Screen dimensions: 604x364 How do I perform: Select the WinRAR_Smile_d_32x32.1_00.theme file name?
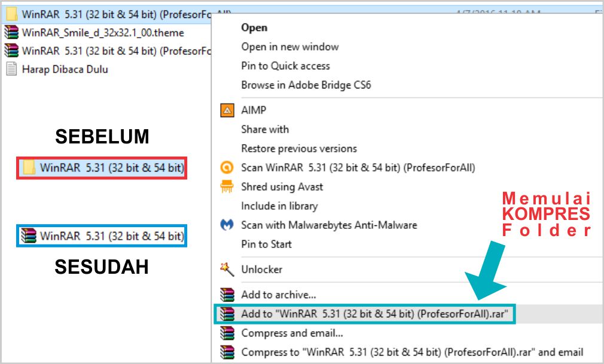pyautogui.click(x=103, y=33)
